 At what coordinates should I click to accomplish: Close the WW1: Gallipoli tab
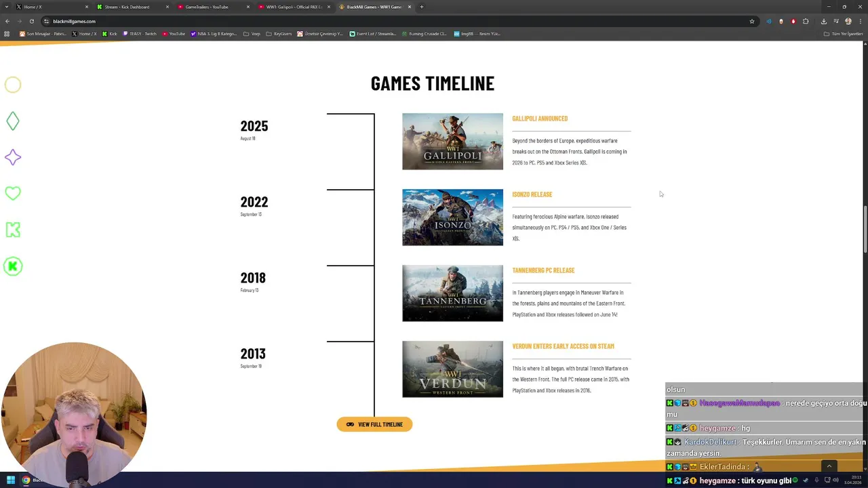pyautogui.click(x=329, y=7)
